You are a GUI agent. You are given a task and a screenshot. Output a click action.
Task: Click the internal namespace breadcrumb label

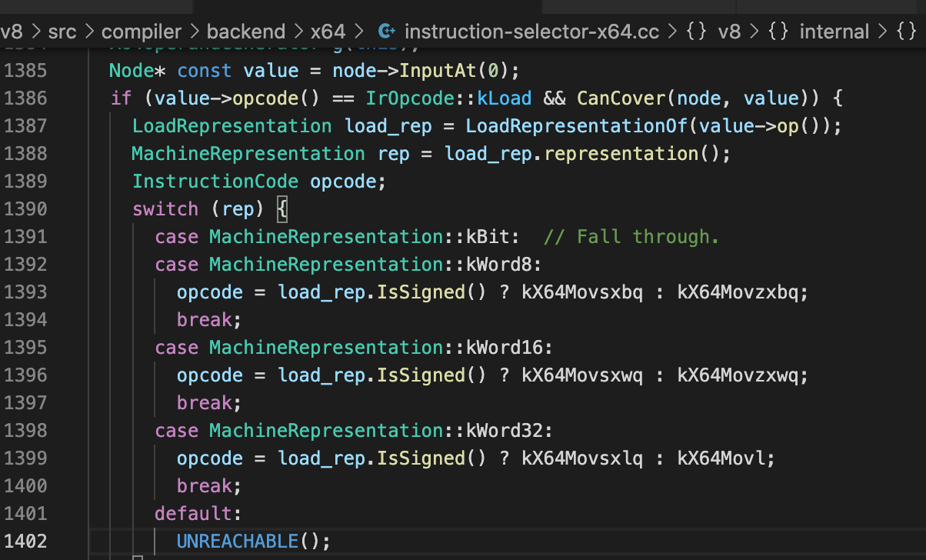click(x=834, y=32)
